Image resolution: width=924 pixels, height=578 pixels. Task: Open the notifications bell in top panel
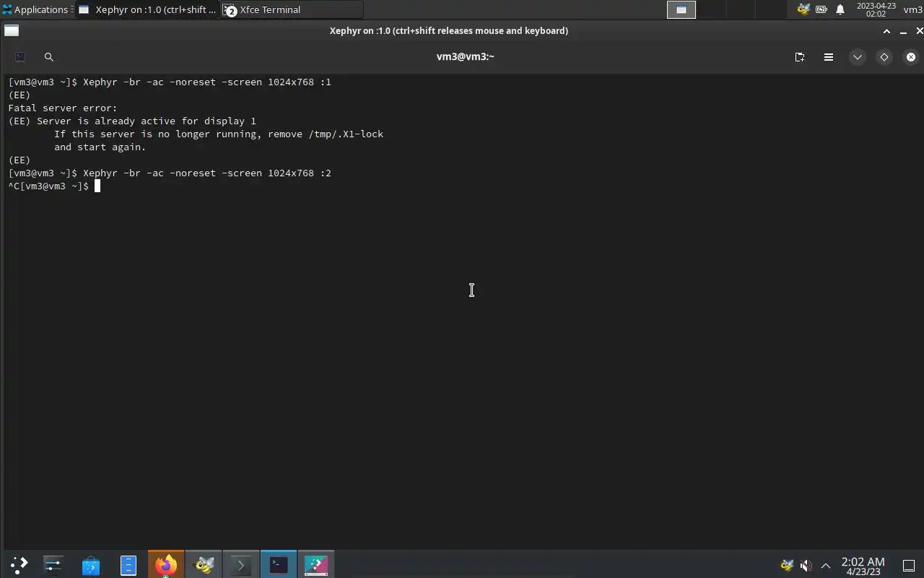click(840, 9)
